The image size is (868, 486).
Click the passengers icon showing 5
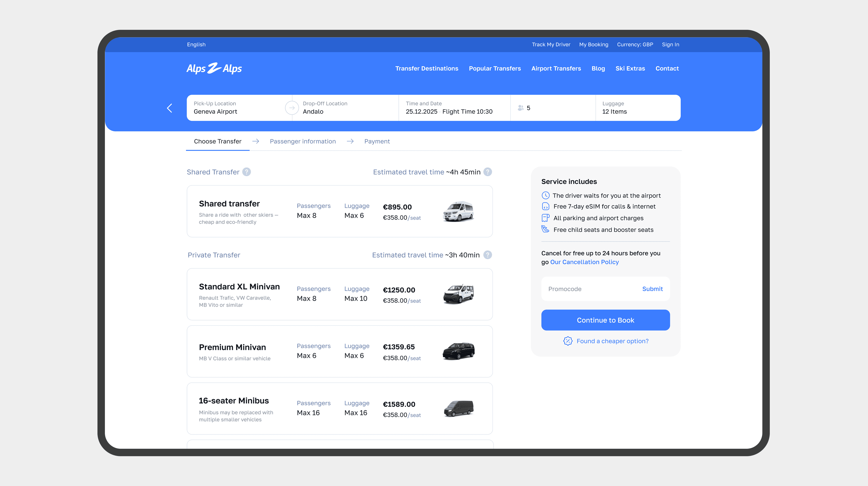[x=521, y=108]
